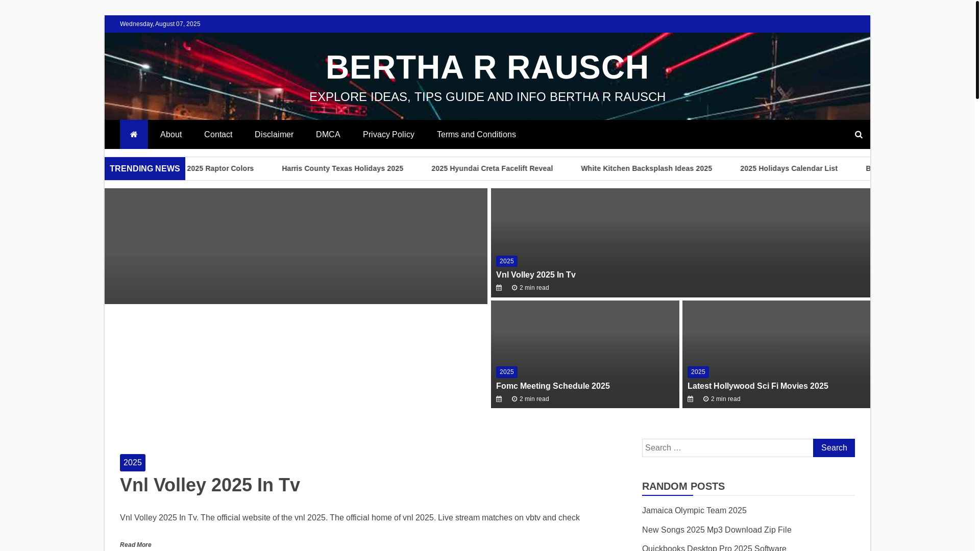This screenshot has width=980, height=551.
Task: Open White Kitchen Backsplash Ideas 2025
Action: (x=646, y=168)
